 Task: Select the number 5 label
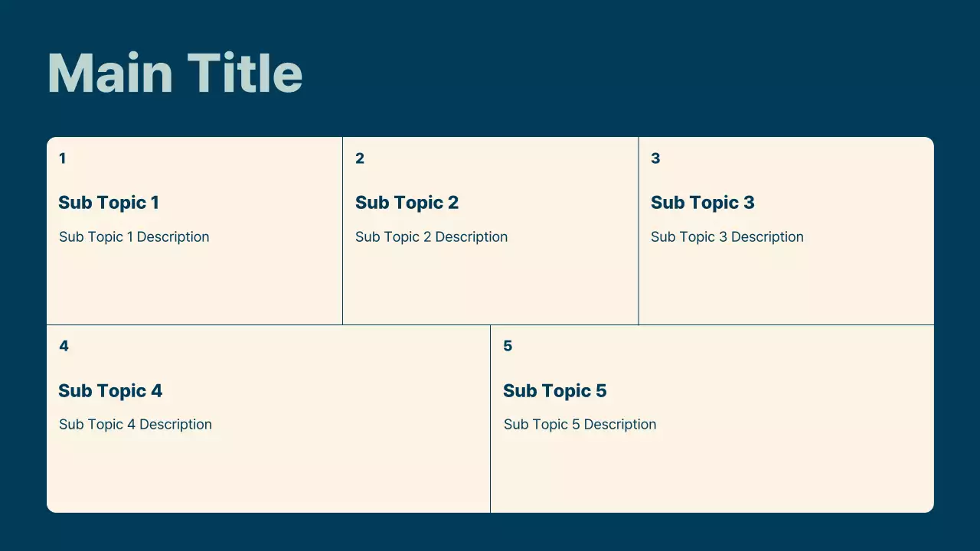pyautogui.click(x=508, y=346)
